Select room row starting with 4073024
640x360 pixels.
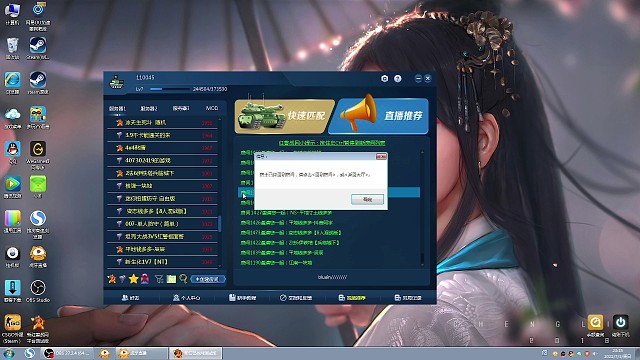click(x=162, y=160)
